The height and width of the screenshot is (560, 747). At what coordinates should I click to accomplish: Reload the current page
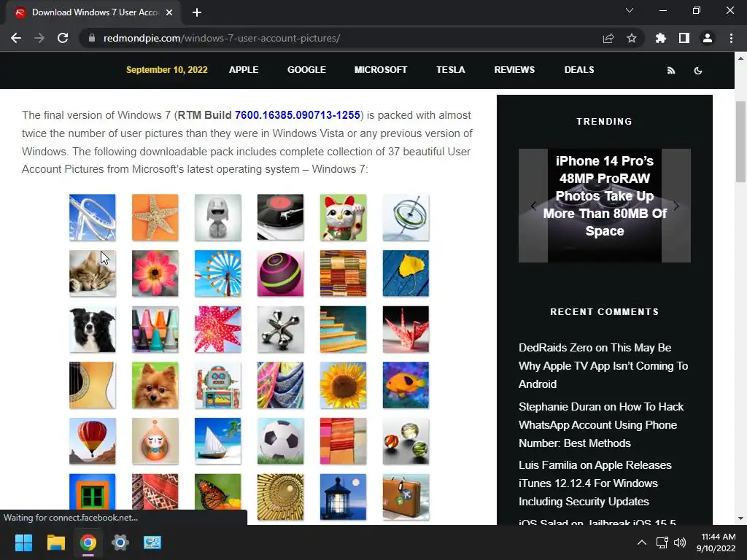[x=63, y=38]
